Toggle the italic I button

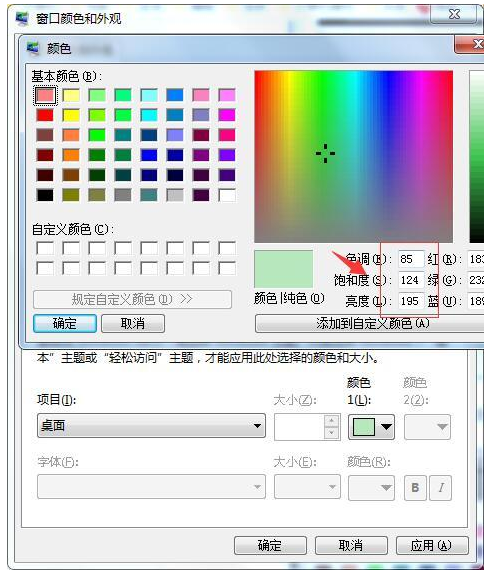coord(441,488)
